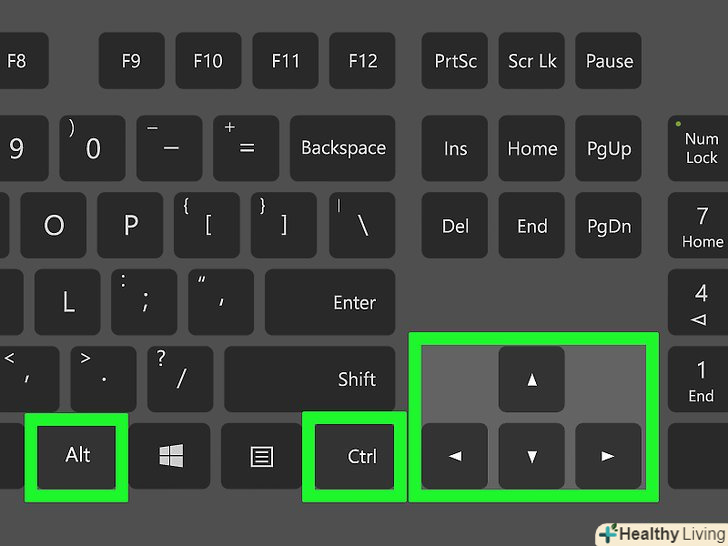
Task: Click the highlighted Alt key
Action: click(x=77, y=456)
